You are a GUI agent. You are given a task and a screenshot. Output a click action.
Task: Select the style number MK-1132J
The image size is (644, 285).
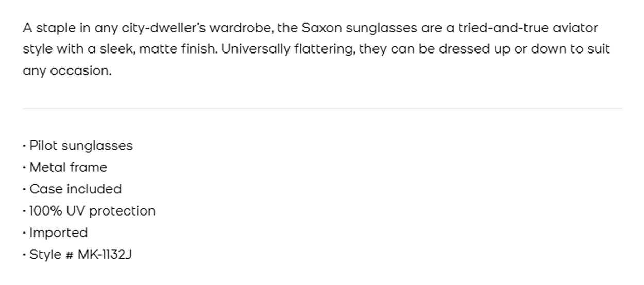coord(105,254)
